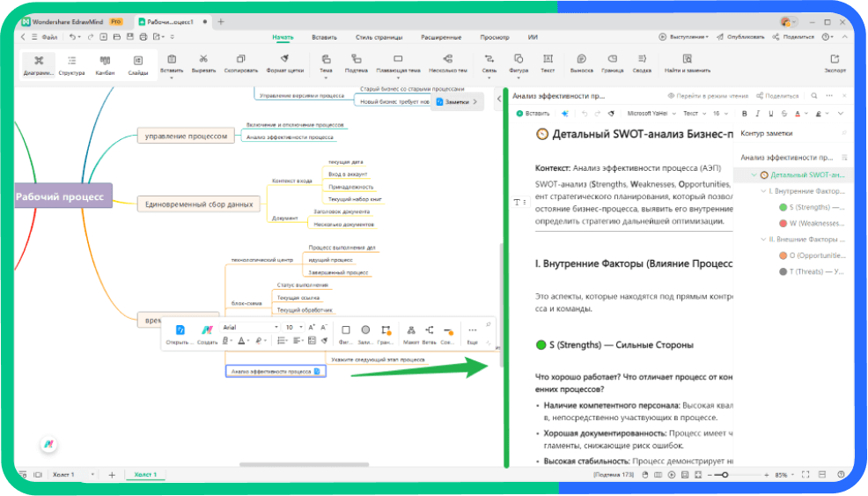Click the AI sparkle icon in note toolbar
Viewport: 868px width, 496px height.
pyautogui.click(x=565, y=114)
